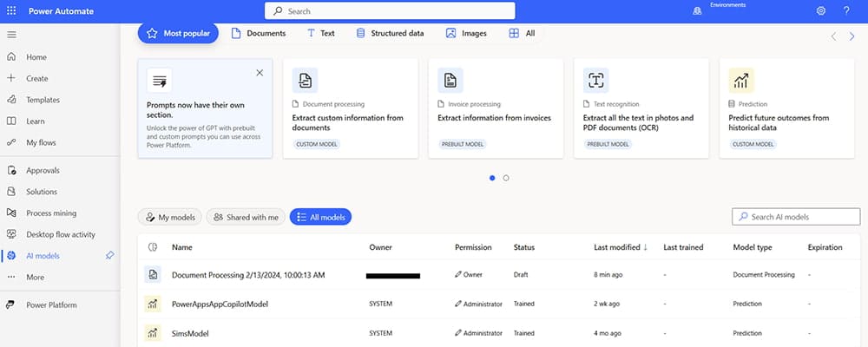Filter by My models
Image resolution: width=868 pixels, height=347 pixels.
(170, 218)
